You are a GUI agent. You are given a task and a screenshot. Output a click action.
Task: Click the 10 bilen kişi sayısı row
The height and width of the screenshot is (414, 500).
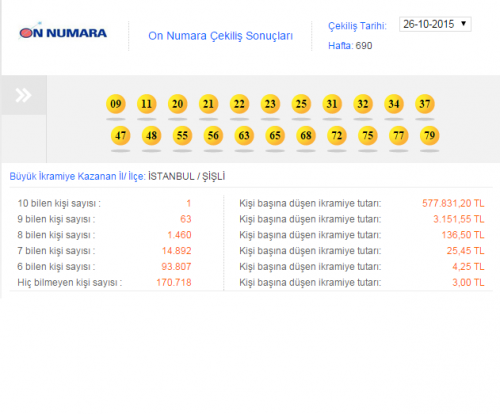tap(104, 203)
